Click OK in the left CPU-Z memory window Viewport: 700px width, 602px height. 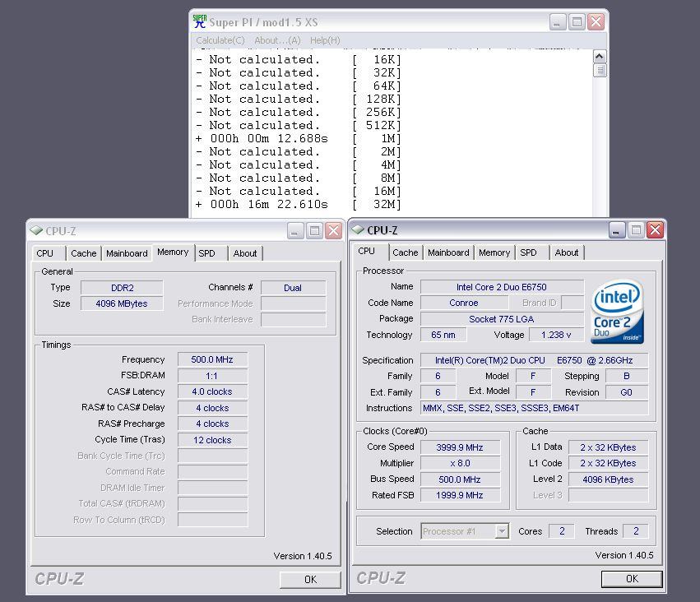click(310, 579)
